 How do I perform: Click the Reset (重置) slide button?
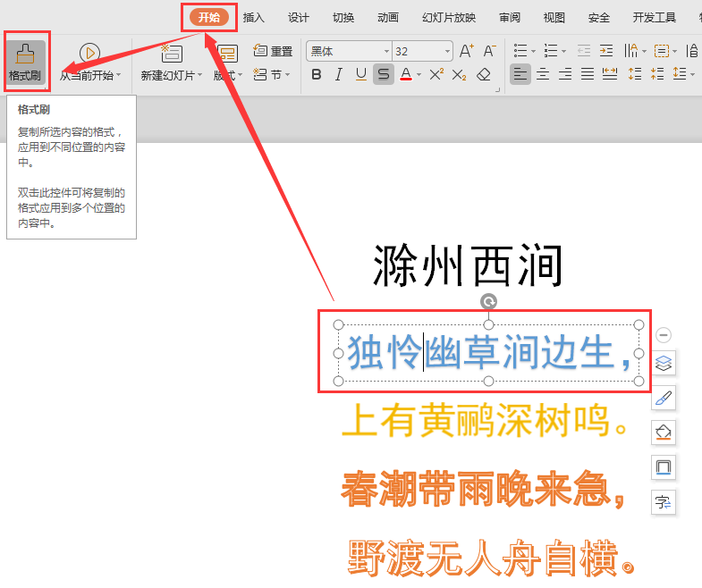(273, 51)
